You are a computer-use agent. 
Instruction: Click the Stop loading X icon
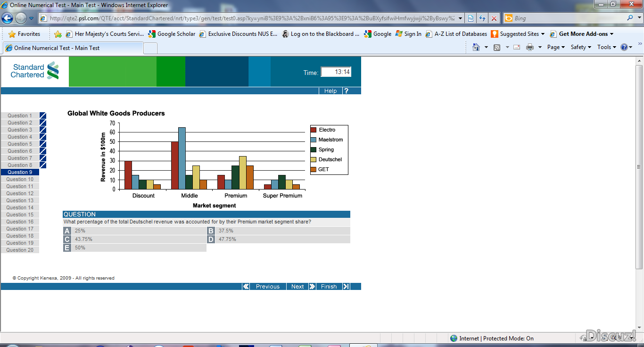pos(494,18)
